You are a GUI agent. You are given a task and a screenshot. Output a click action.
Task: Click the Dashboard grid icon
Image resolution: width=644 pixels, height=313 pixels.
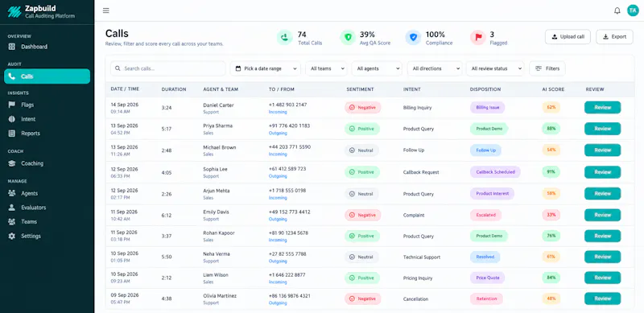pos(12,47)
